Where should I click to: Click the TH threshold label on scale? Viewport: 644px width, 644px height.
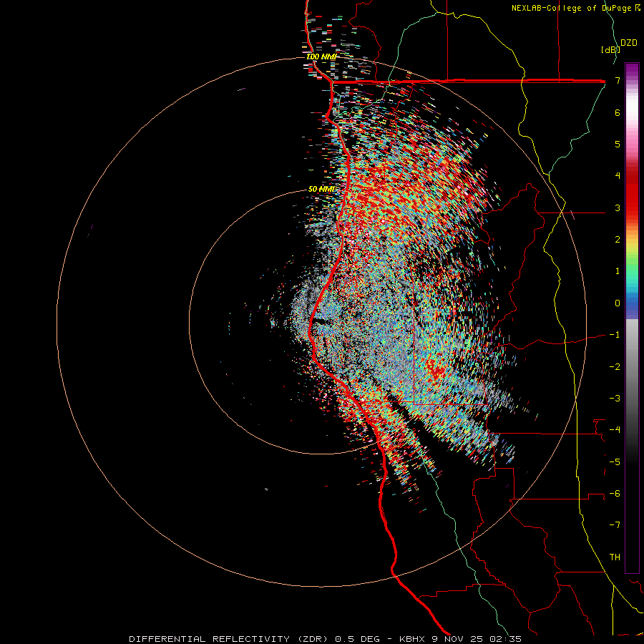pos(615,557)
